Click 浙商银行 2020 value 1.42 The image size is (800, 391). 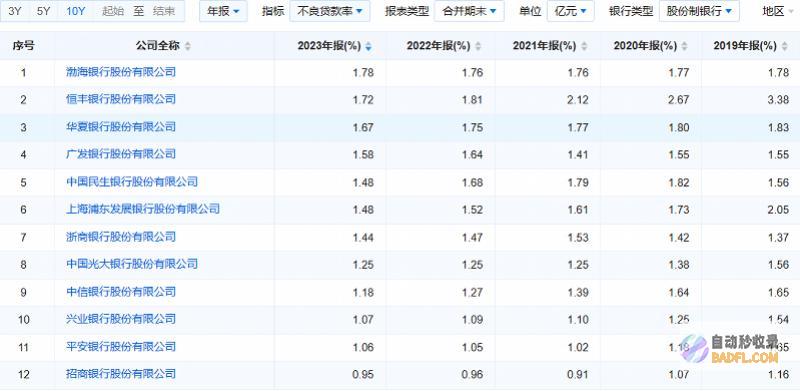[678, 237]
